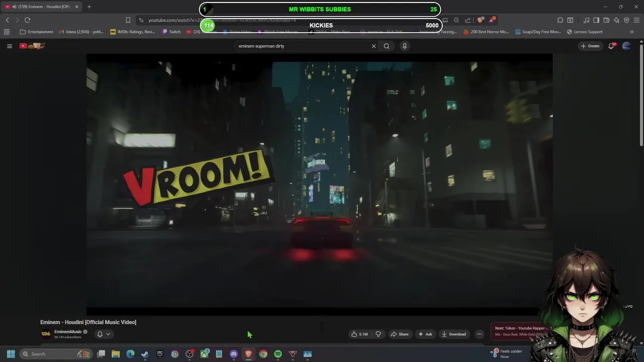The image size is (644, 362).
Task: Open the Windows Start menu
Action: tap(11, 354)
